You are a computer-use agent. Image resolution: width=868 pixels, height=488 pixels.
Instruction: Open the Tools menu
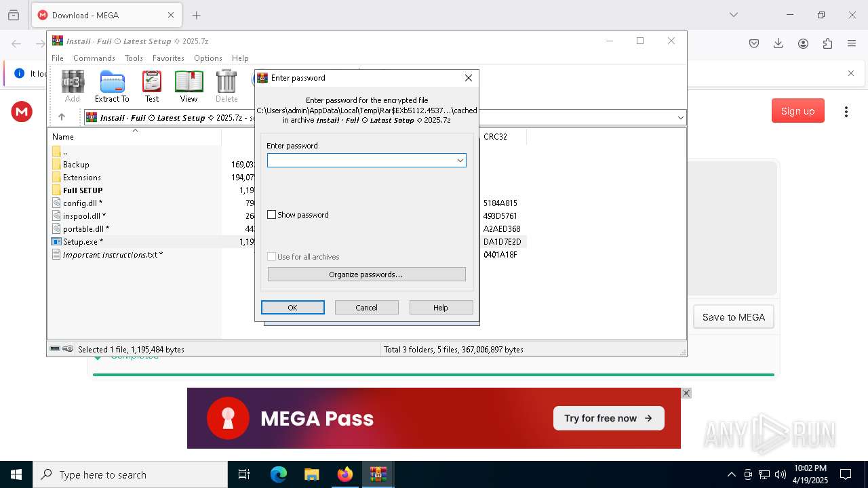tap(134, 58)
